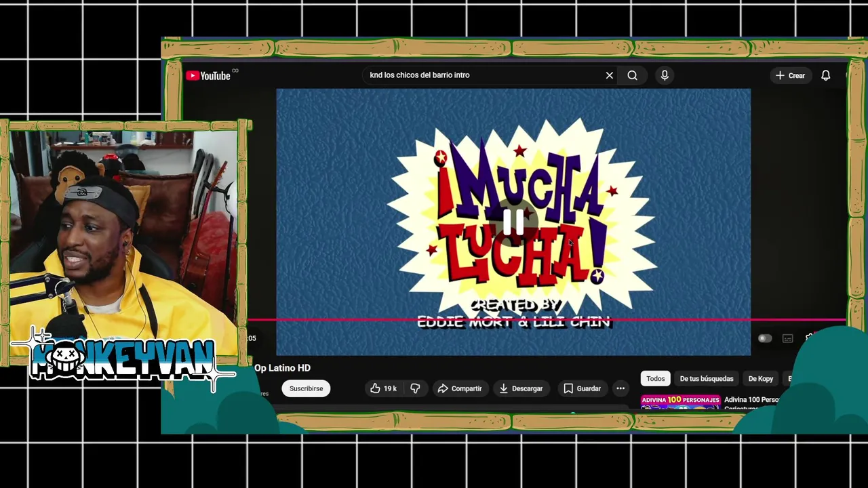
Task: Toggle subtitles in the video player
Action: [x=787, y=338]
